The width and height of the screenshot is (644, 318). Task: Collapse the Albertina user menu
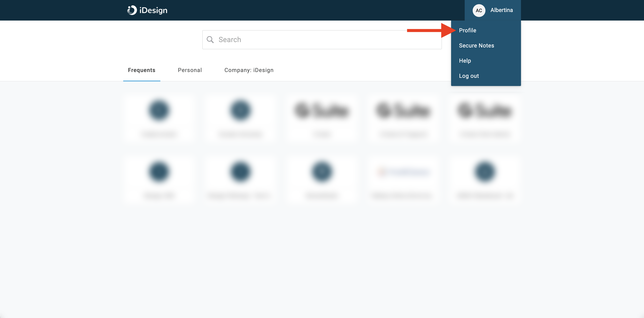501,10
